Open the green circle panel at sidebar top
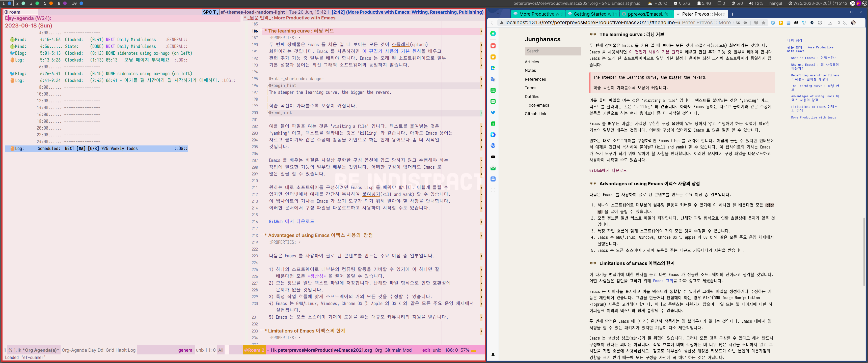Viewport: 868px width, 363px height. (x=493, y=34)
